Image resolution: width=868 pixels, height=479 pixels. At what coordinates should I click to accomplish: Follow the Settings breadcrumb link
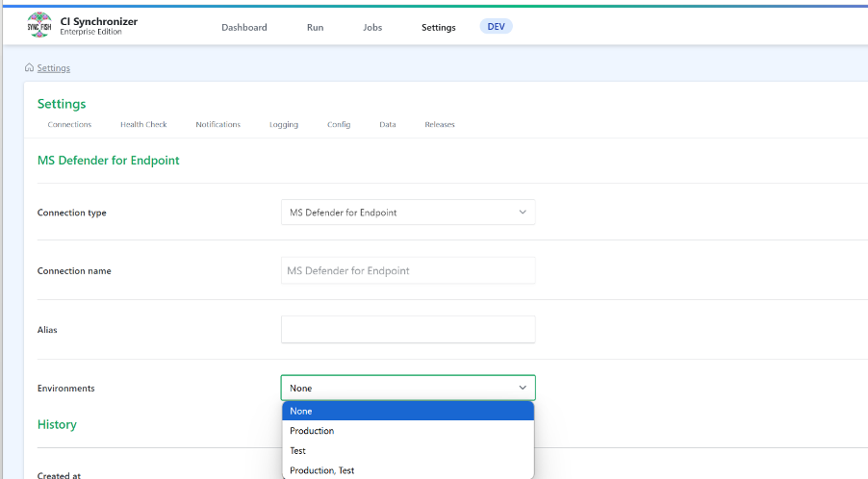click(x=54, y=68)
